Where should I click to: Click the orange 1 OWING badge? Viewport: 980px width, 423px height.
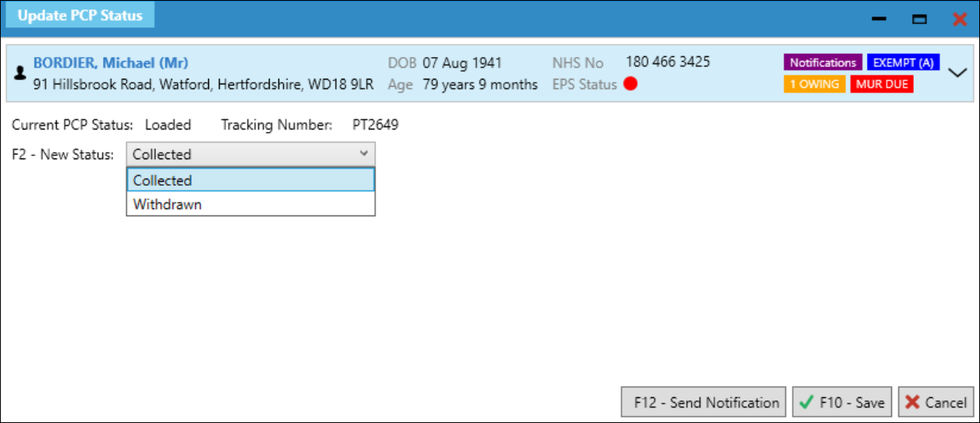(815, 84)
